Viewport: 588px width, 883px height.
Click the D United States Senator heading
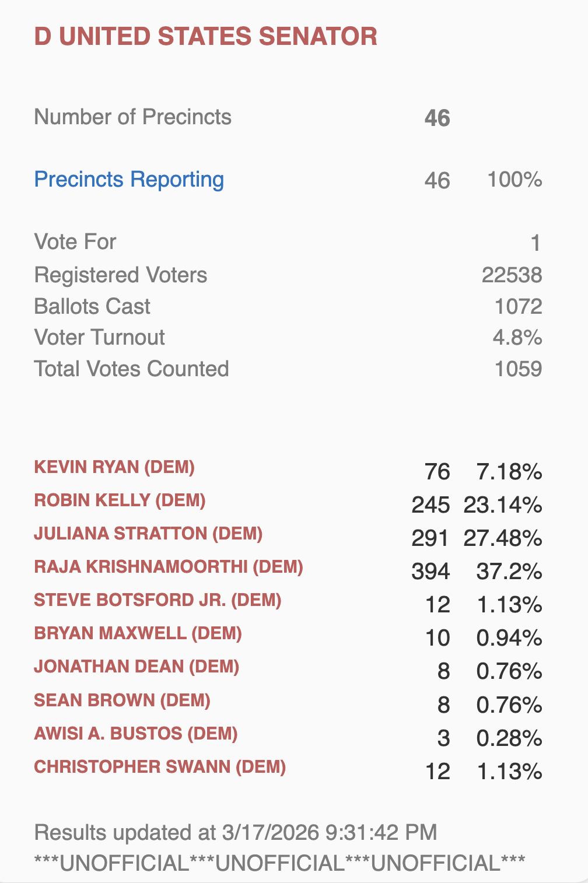205,37
